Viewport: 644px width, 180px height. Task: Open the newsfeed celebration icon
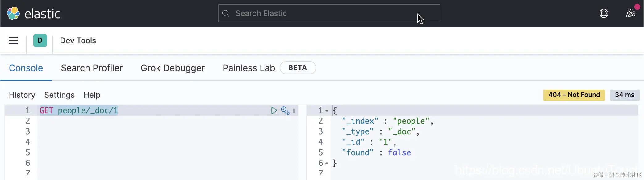(630, 13)
